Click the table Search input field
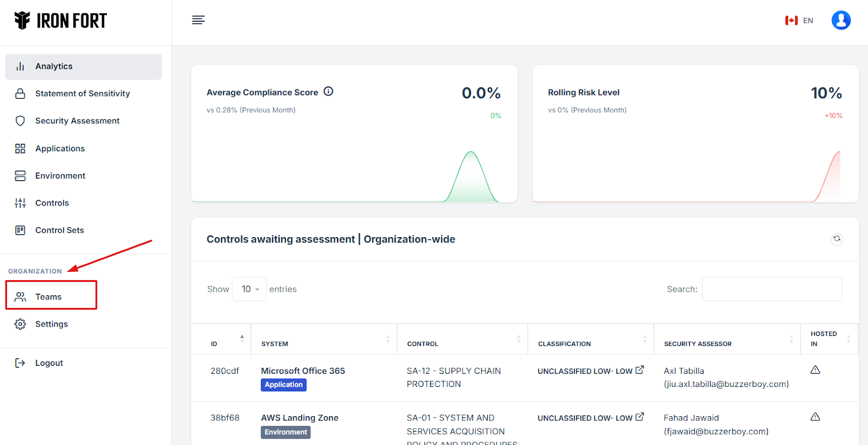 [771, 289]
